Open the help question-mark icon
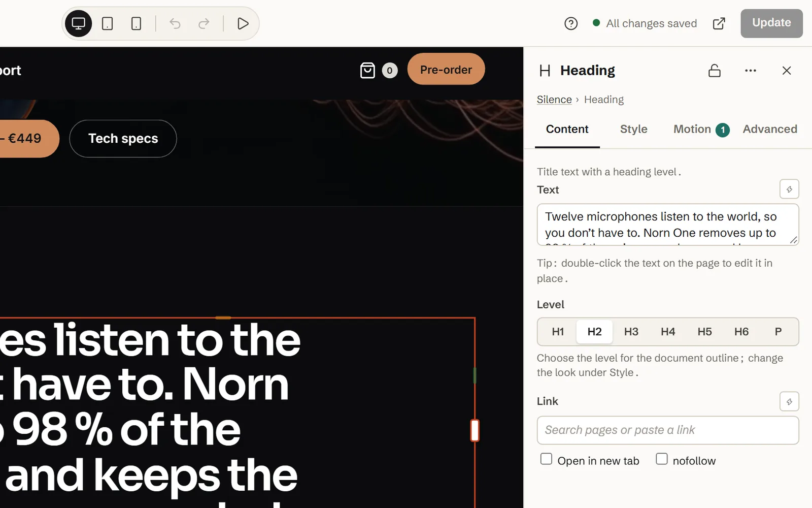 [x=571, y=23]
